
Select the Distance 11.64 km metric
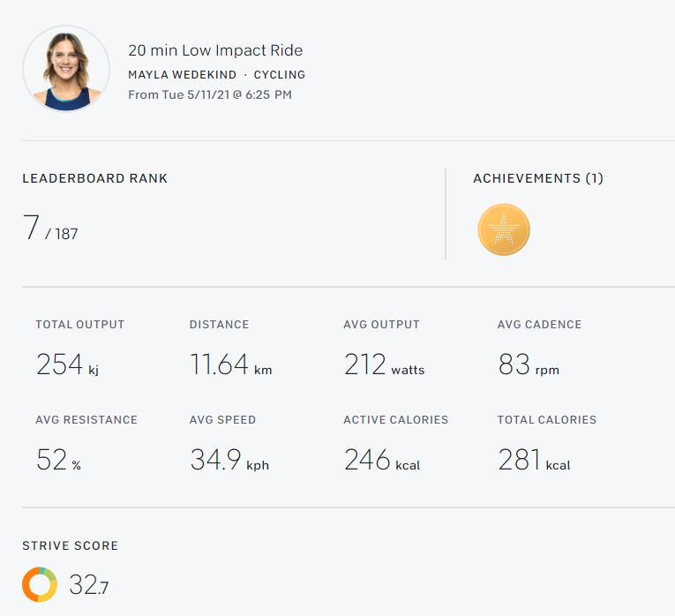[230, 364]
